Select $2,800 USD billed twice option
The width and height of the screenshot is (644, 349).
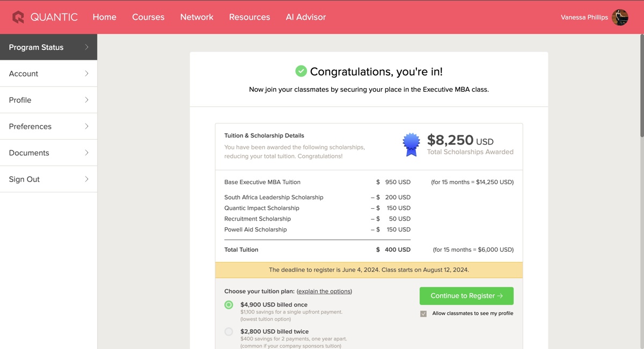pos(229,331)
